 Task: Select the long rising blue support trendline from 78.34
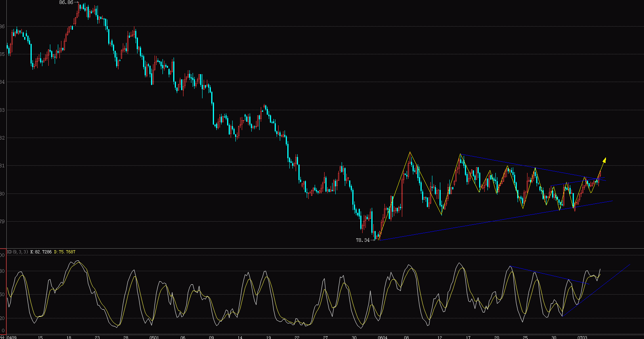pyautogui.click(x=495, y=220)
